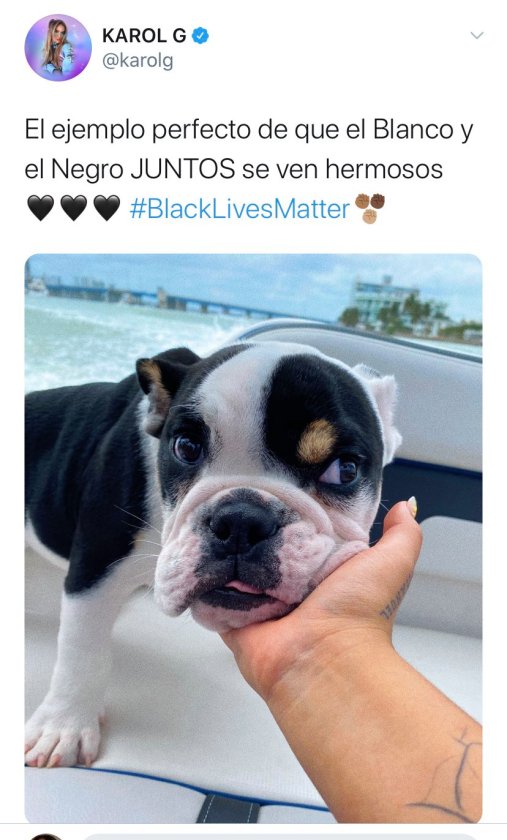The width and height of the screenshot is (507, 840).
Task: Click the reply field below the tweet
Action: pyautogui.click(x=279, y=837)
